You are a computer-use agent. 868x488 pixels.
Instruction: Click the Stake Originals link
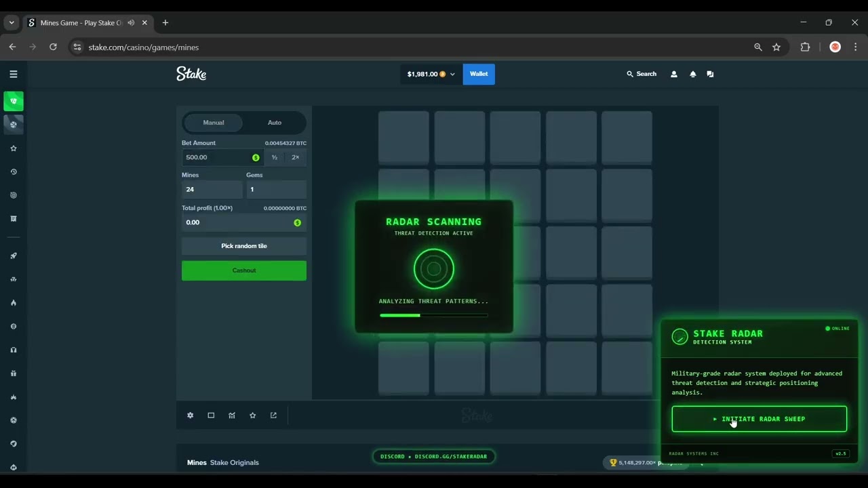point(235,462)
